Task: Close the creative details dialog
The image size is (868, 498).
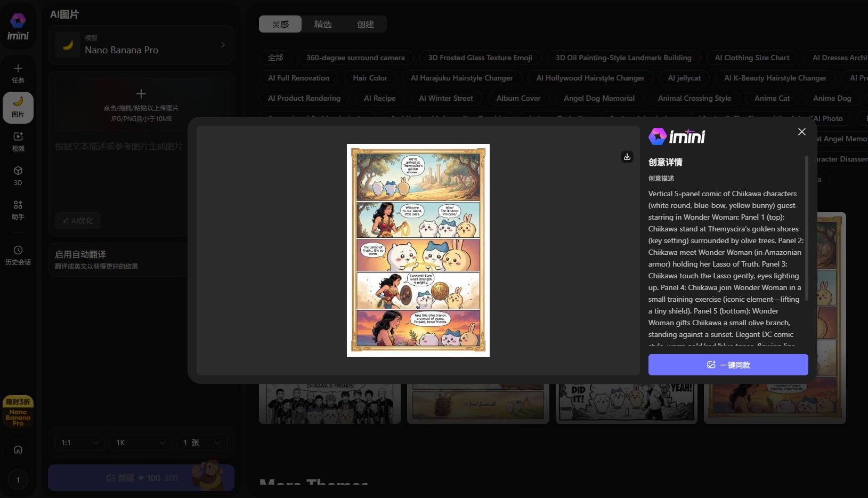Action: tap(801, 132)
